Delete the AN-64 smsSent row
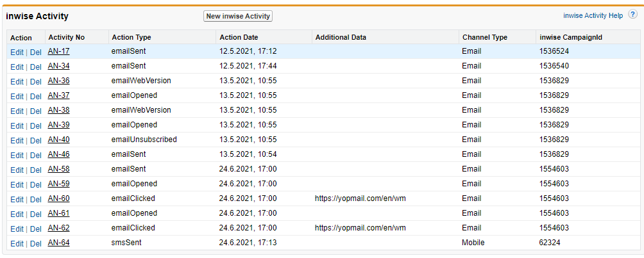Viewport: 644px width, 258px height. click(36, 244)
